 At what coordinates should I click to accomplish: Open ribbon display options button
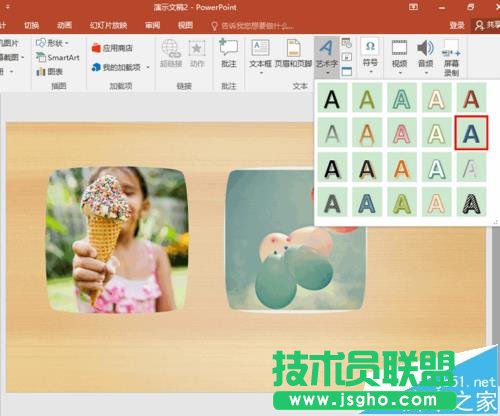tap(414, 7)
